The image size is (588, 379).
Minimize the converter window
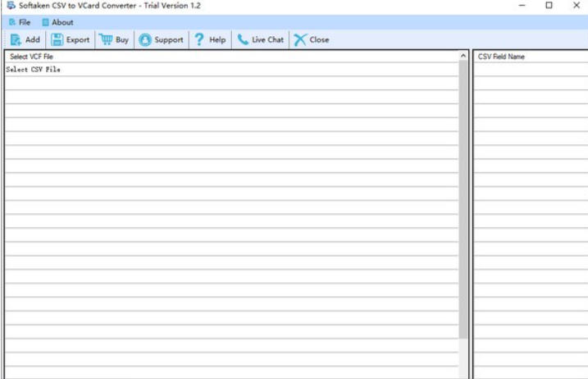click(x=522, y=6)
